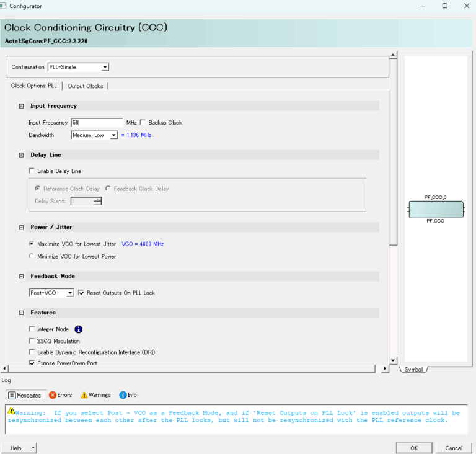Show the Info log filter
476x454 pixels.
128,395
